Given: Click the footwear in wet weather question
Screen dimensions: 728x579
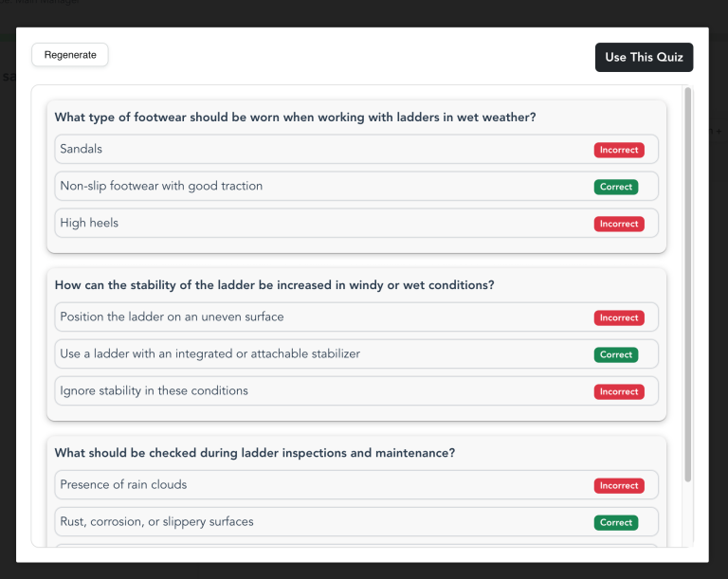Looking at the screenshot, I should [295, 118].
